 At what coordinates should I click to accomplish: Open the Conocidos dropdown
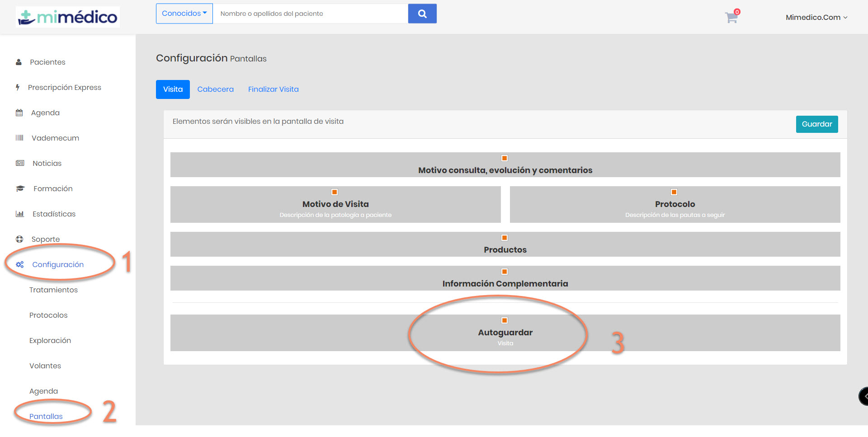(184, 14)
